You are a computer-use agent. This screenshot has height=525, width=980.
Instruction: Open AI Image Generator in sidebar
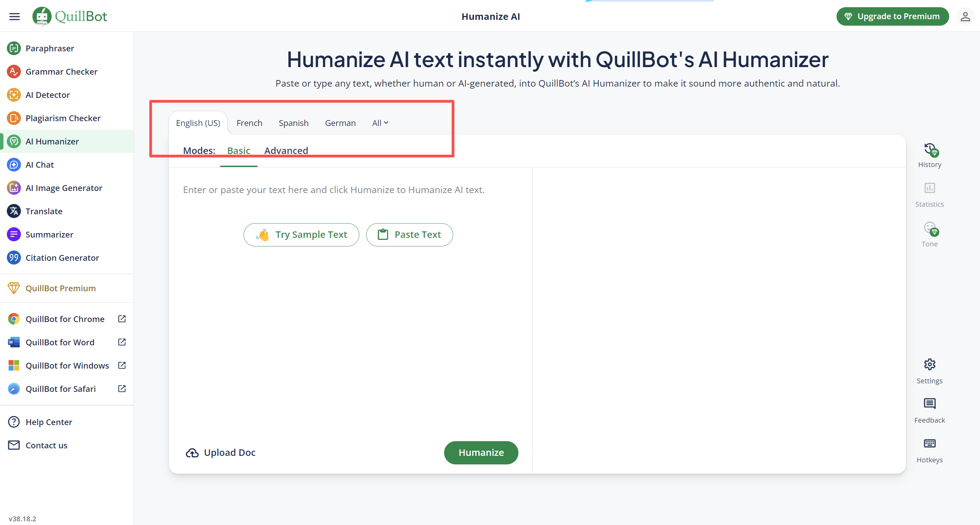[x=64, y=188]
